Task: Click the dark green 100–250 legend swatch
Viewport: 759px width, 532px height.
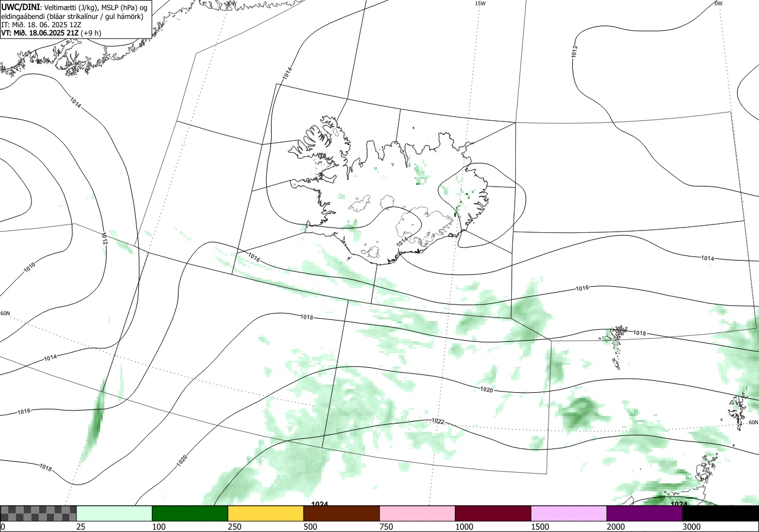Action: pyautogui.click(x=190, y=513)
